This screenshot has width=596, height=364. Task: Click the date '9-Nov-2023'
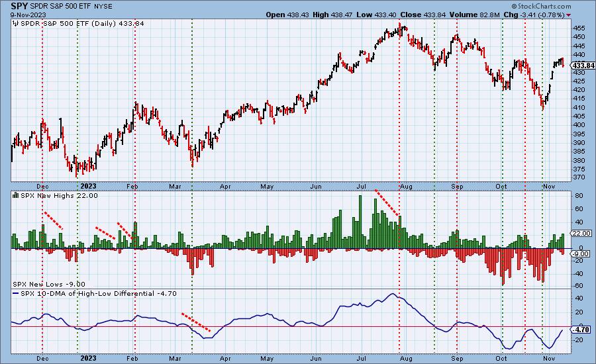pos(28,15)
